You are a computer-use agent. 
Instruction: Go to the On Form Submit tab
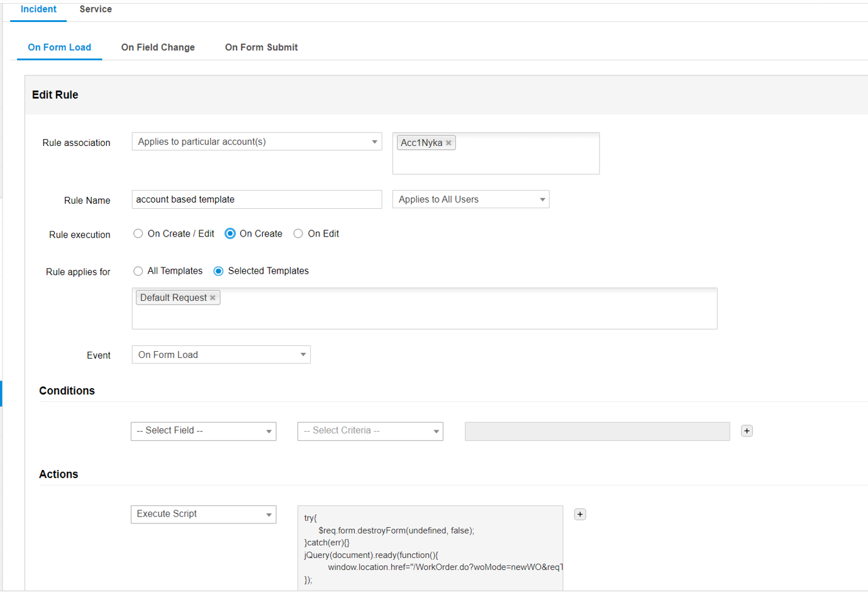(x=261, y=47)
